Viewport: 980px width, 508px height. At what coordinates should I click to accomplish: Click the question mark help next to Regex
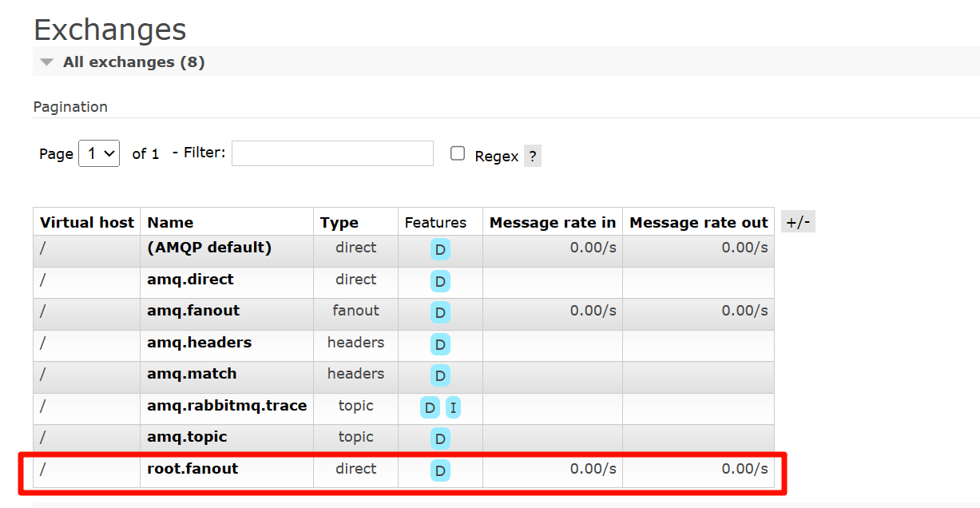(532, 156)
